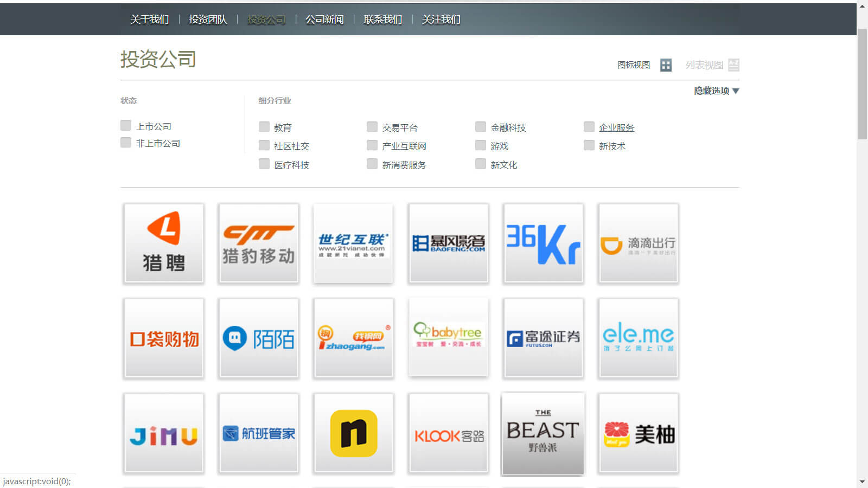Open the ele.me logo tile
This screenshot has width=868, height=488.
point(639,338)
